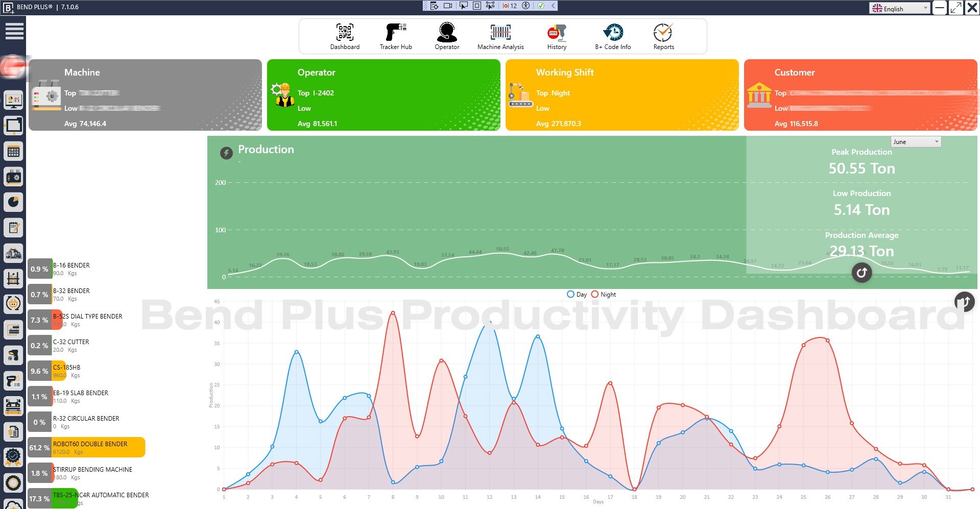The height and width of the screenshot is (509, 980).
Task: Click the green checkmark status toggle in toolbar
Action: [x=541, y=6]
